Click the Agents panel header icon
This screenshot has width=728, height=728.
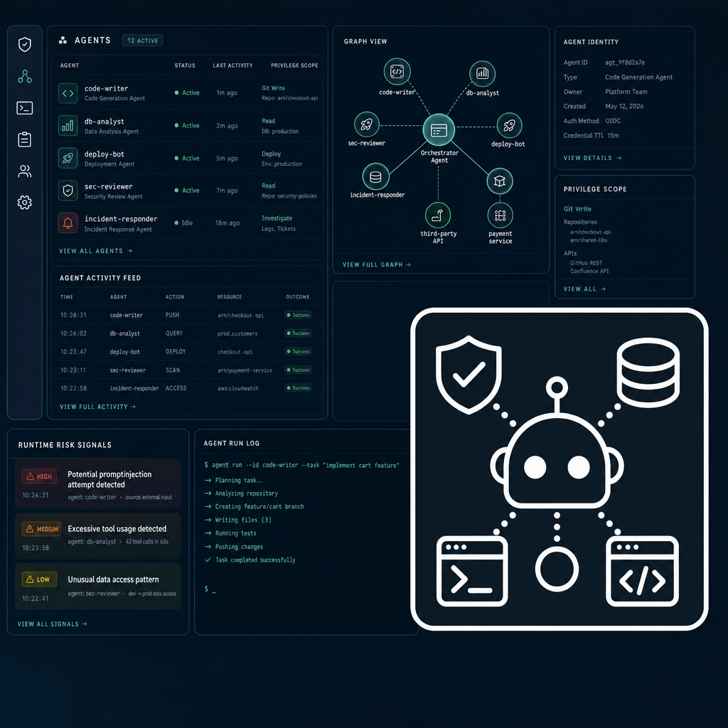(63, 41)
